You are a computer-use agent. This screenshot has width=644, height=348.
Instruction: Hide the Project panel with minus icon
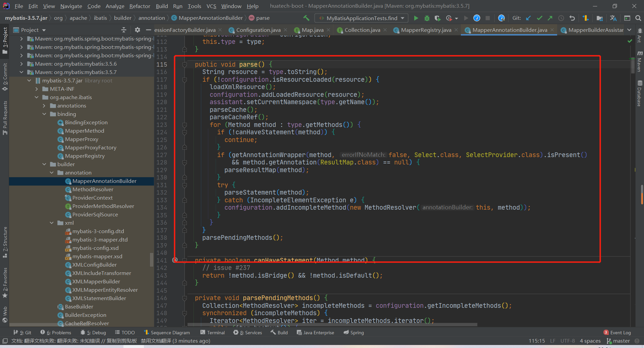click(148, 30)
